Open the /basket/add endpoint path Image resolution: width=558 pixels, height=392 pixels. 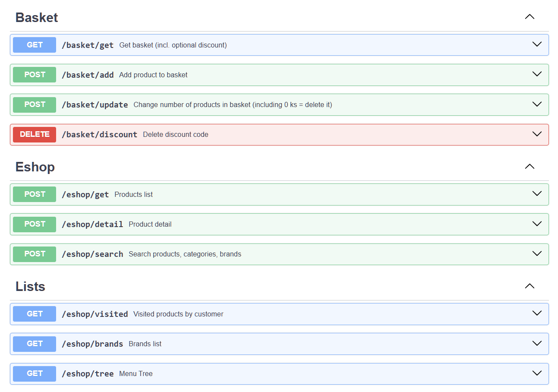coord(88,75)
